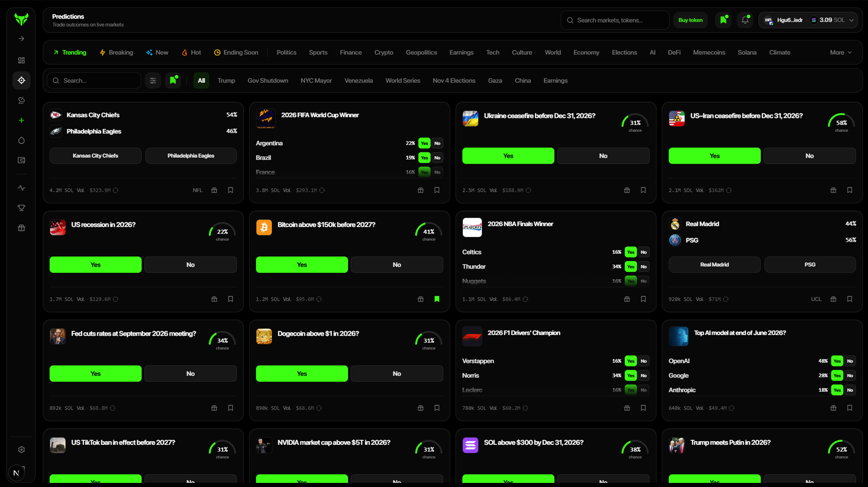Buy Yes on Ukraine ceasefire market

508,156
